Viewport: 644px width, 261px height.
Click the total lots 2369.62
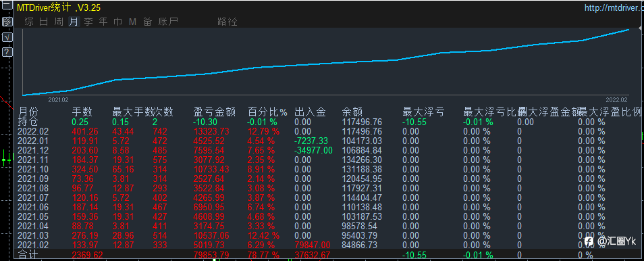click(x=88, y=255)
